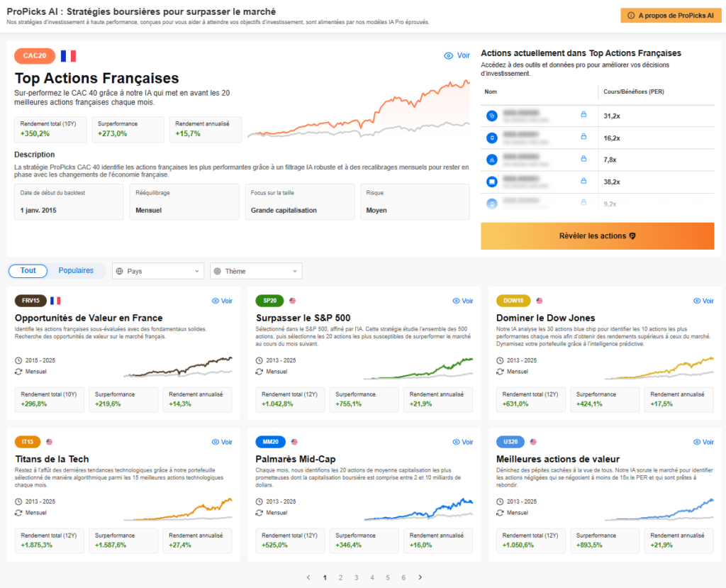Switch to the Populaires filter
This screenshot has width=726, height=588.
click(76, 270)
